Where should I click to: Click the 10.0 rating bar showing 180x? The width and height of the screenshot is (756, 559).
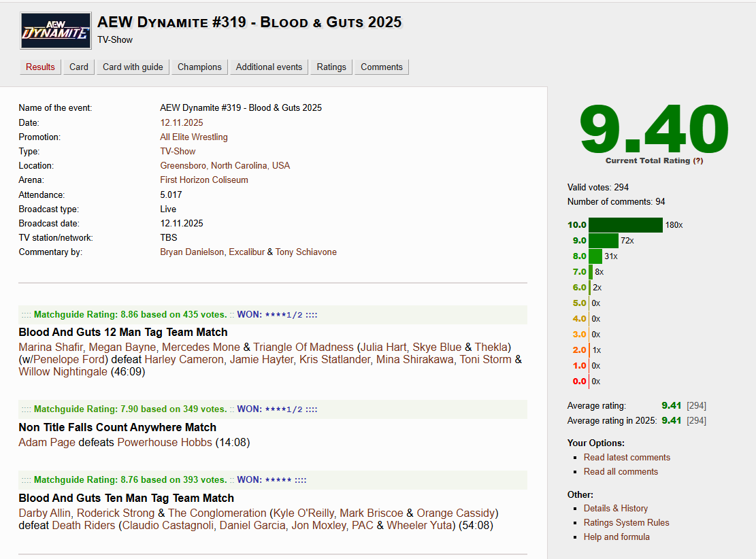coord(625,225)
